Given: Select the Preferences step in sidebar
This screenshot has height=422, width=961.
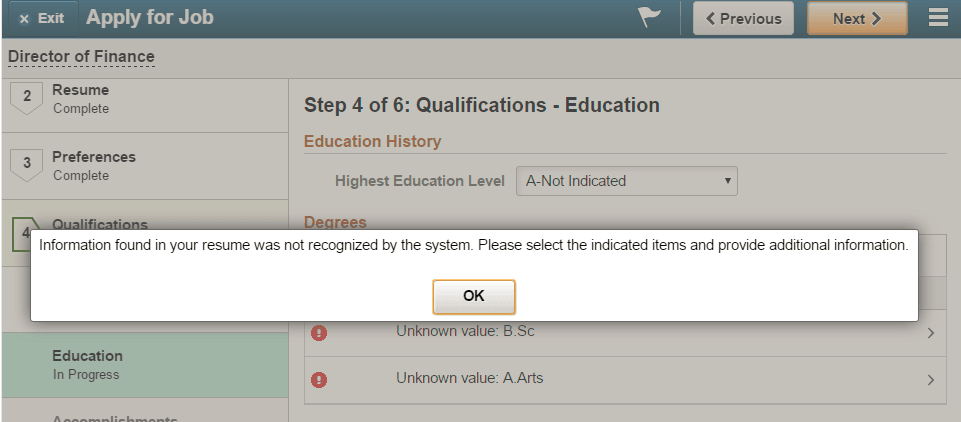Looking at the screenshot, I should pyautogui.click(x=145, y=166).
